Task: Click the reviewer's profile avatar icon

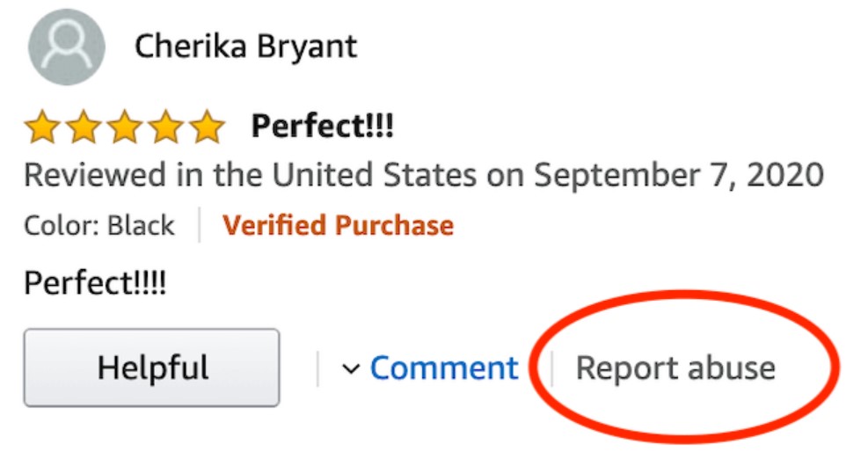Action: click(x=67, y=47)
